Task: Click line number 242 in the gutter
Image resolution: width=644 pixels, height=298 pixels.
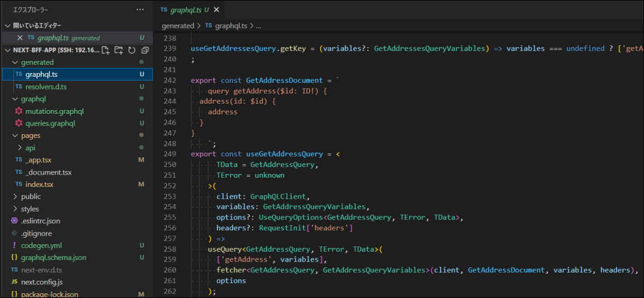Action: pos(169,81)
